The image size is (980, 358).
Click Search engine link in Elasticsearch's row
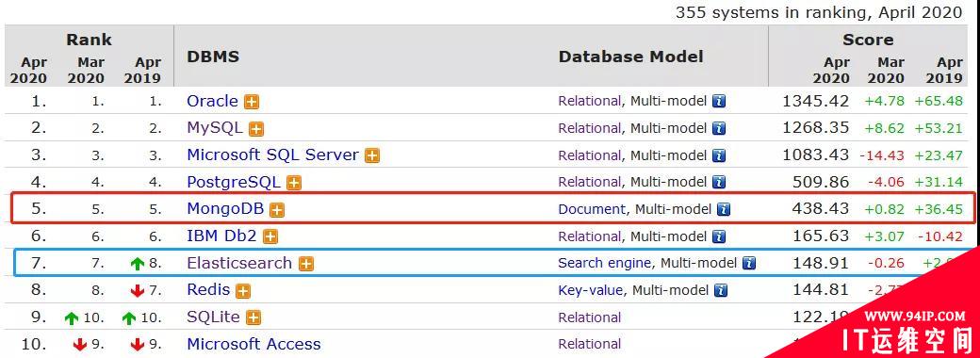coord(604,264)
